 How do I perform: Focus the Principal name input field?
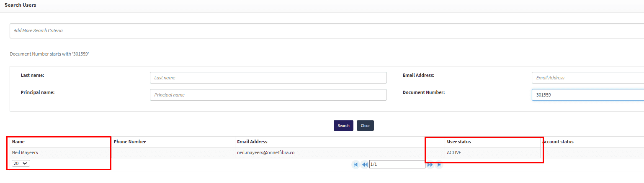point(268,95)
